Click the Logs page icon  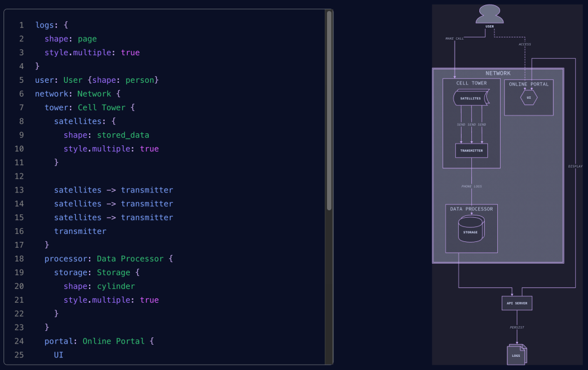[x=516, y=354]
